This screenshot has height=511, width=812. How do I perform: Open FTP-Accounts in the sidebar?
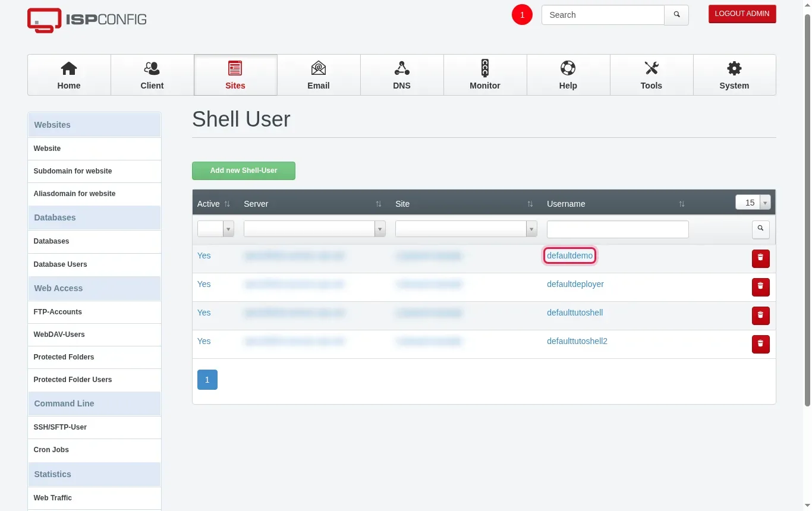pos(95,312)
